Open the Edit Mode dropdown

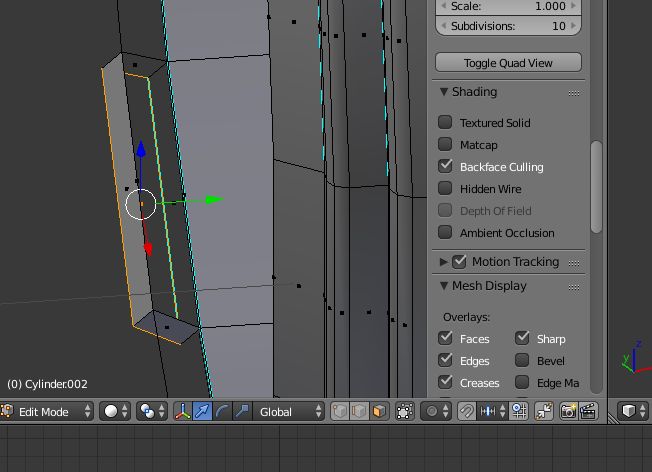pos(47,412)
